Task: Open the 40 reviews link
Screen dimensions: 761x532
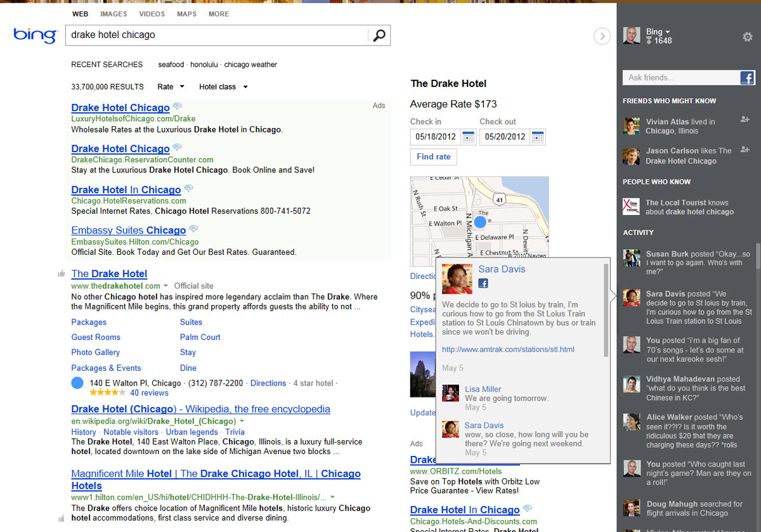Action: [x=149, y=393]
